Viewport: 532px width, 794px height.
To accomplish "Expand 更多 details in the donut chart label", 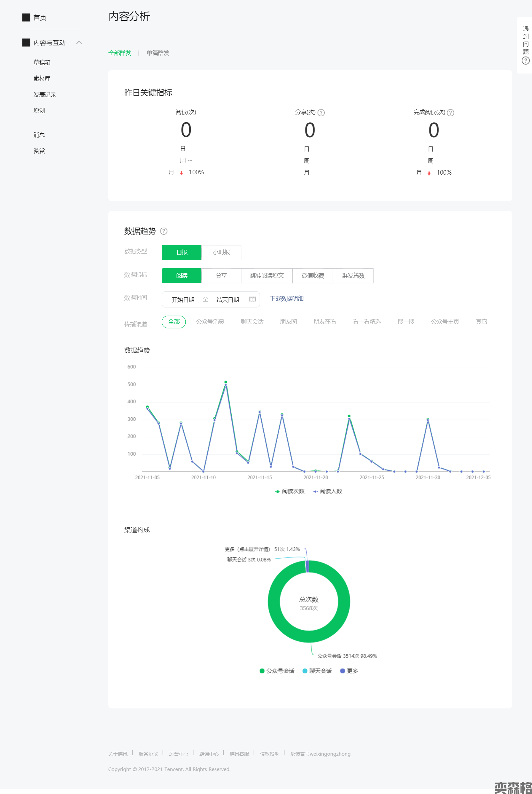I will tap(247, 549).
